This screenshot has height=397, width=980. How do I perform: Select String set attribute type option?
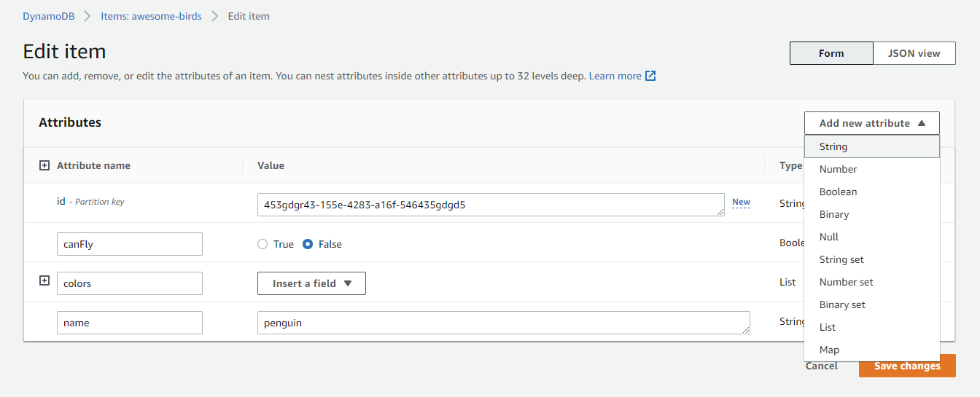tap(841, 259)
